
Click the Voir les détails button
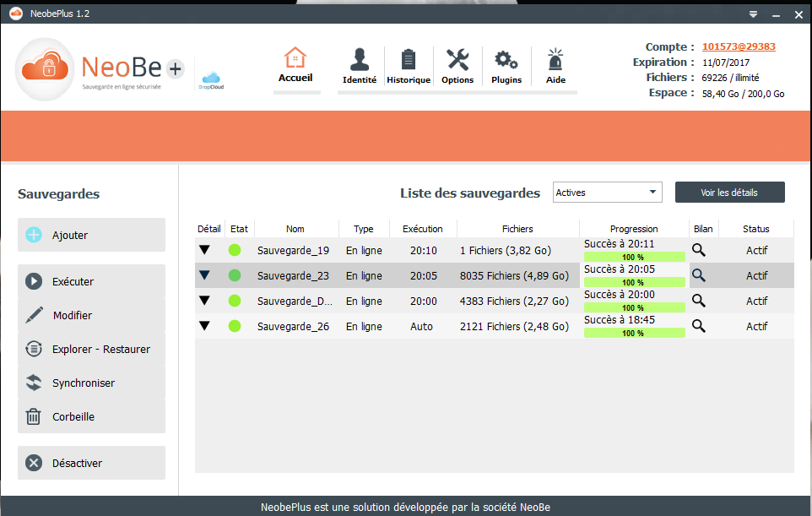[x=729, y=192]
